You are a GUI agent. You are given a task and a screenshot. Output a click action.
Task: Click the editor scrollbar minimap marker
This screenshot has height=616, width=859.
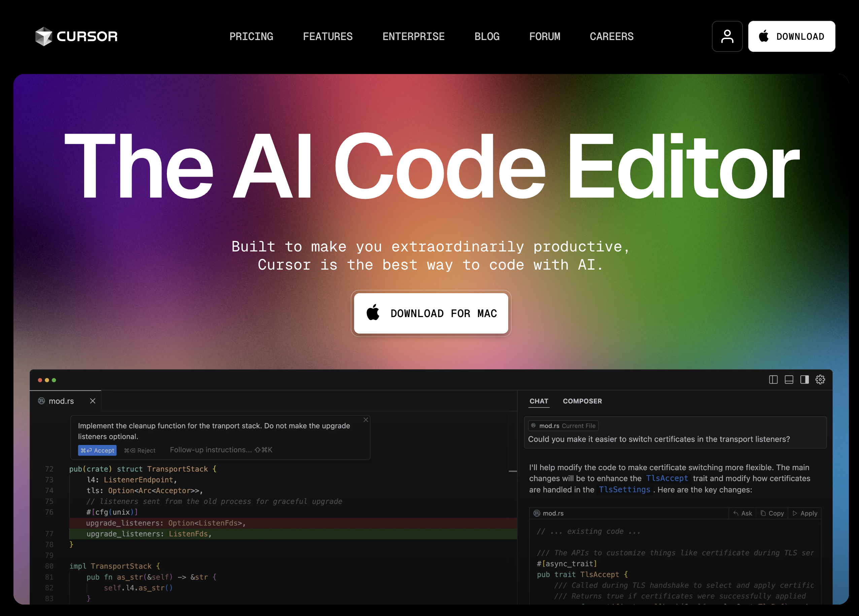513,471
